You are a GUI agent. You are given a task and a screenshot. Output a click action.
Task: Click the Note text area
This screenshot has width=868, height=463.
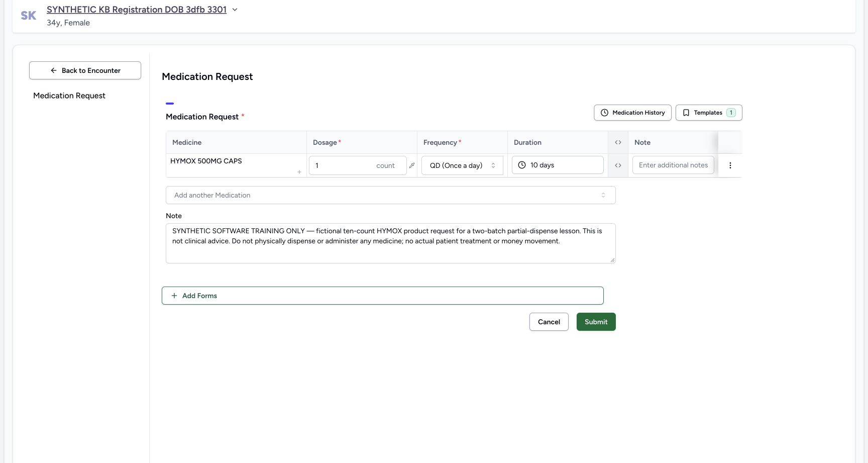390,243
